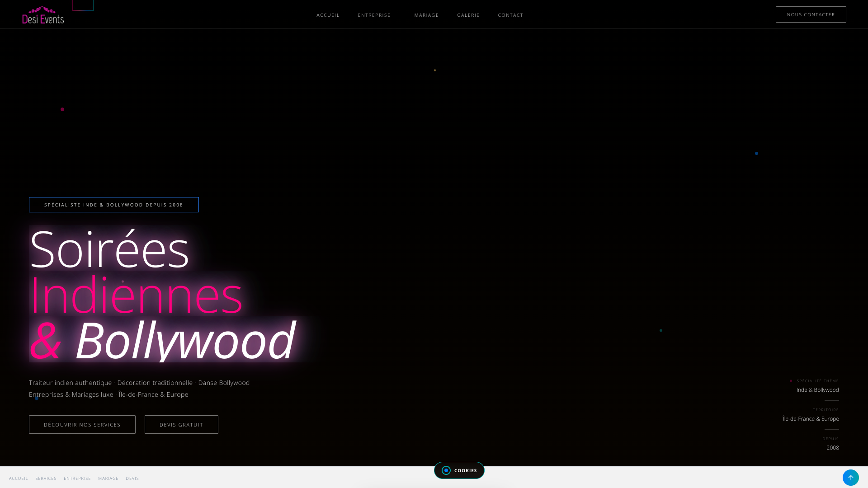Click the Nous Contacter button
868x488 pixels.
pos(811,14)
